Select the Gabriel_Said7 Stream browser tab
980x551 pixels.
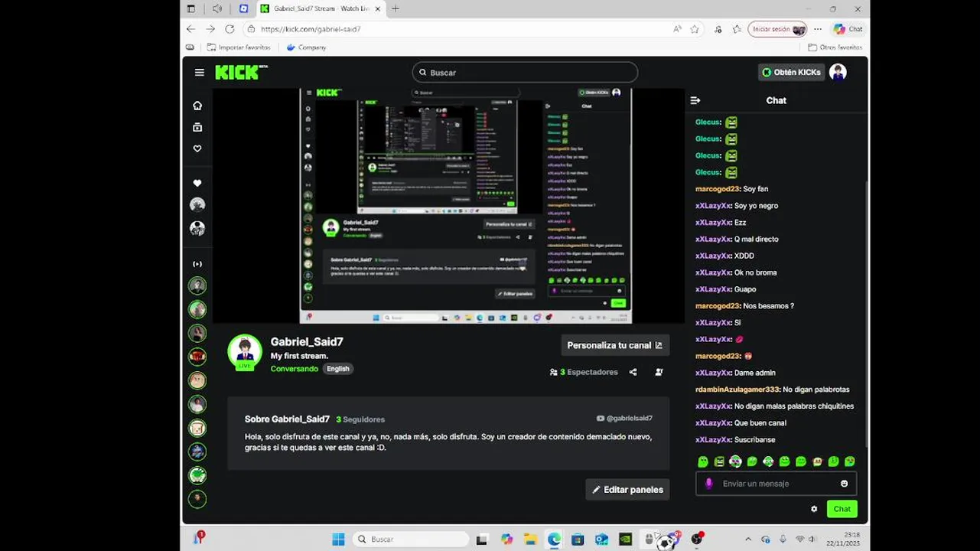(321, 8)
